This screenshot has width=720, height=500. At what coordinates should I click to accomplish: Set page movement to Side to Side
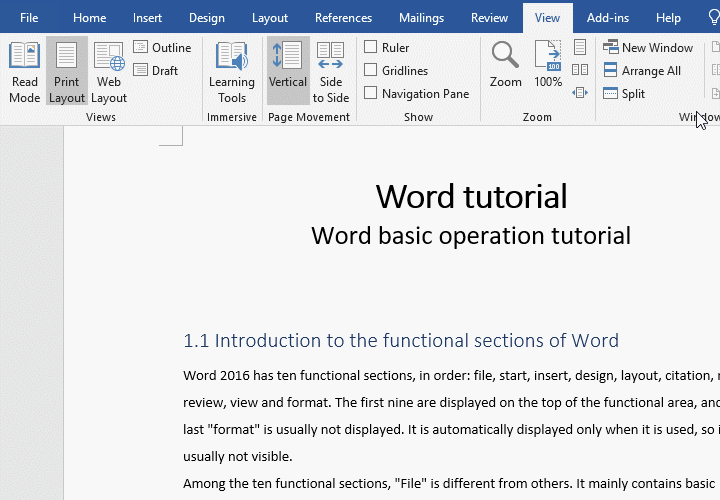pyautogui.click(x=331, y=72)
